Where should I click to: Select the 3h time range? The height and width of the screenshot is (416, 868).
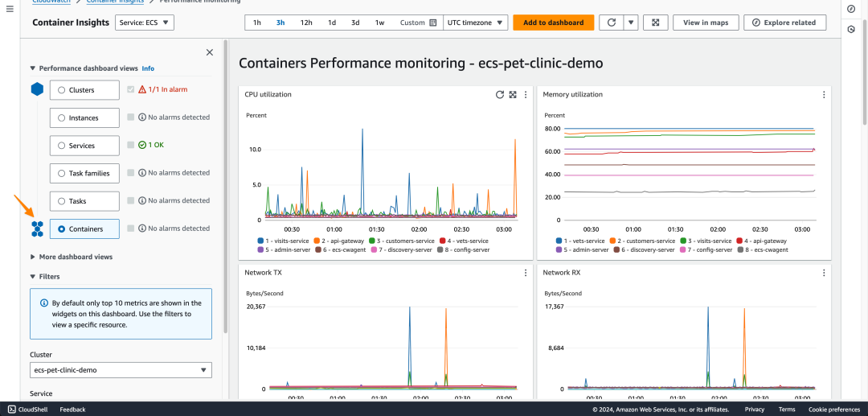(280, 23)
